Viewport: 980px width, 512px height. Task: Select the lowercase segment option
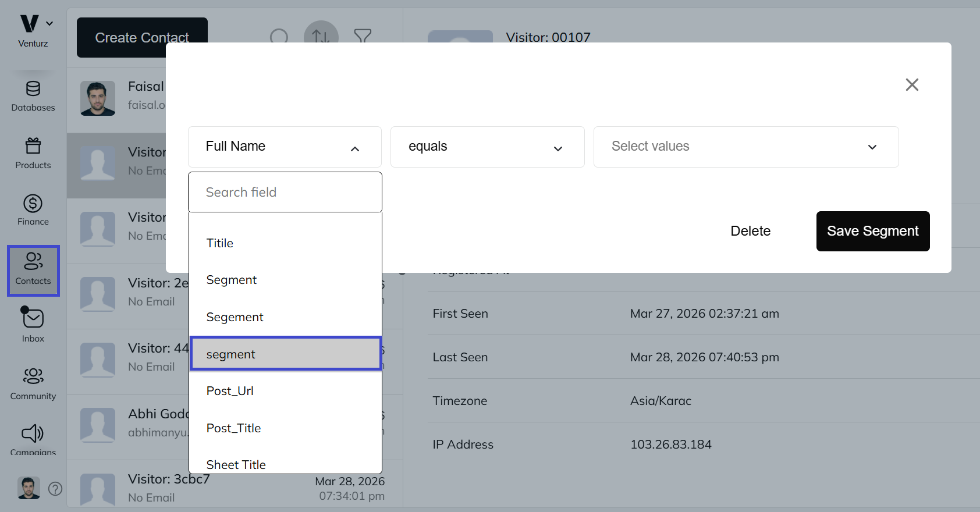point(285,354)
